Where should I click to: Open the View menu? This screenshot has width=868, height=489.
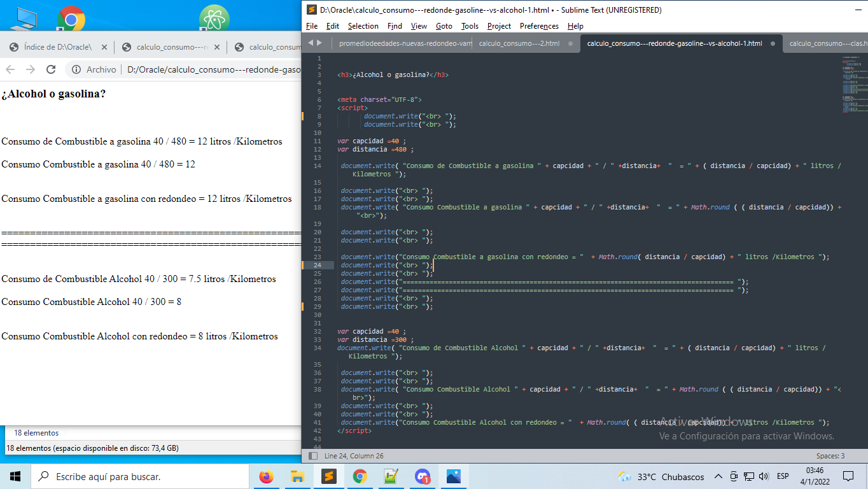coord(419,26)
